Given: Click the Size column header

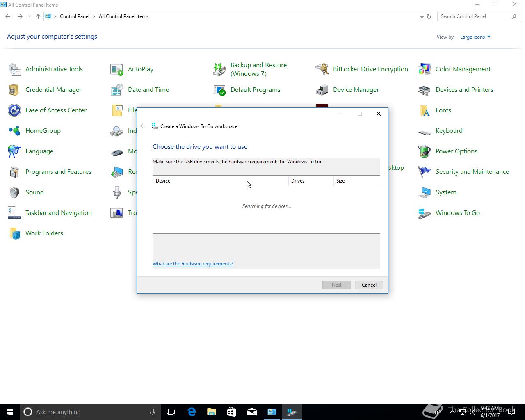Looking at the screenshot, I should (x=356, y=181).
